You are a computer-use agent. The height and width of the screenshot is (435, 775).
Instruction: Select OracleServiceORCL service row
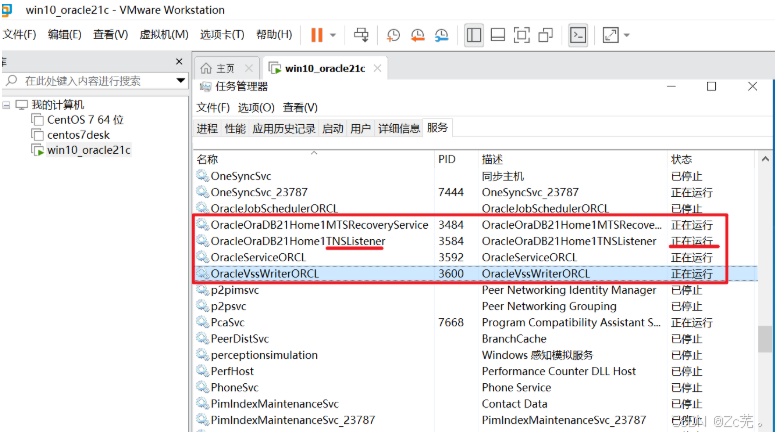tap(474, 258)
